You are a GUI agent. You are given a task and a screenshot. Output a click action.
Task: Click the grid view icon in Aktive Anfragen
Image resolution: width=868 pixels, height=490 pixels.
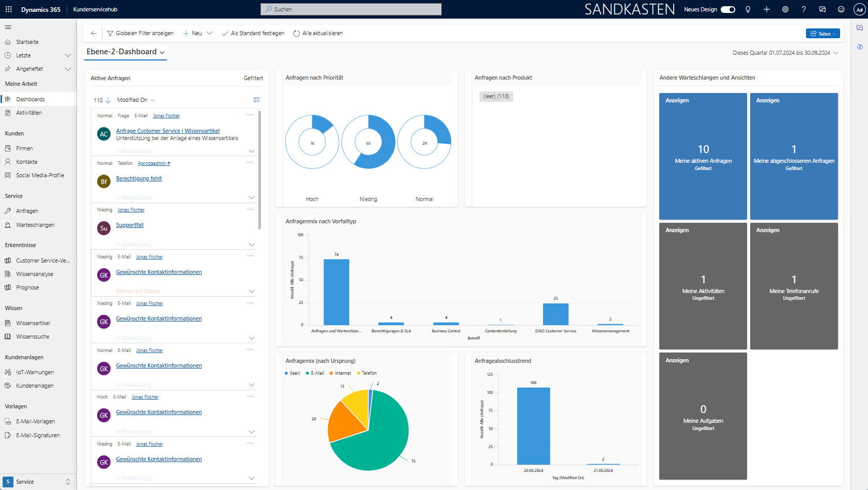pos(257,99)
